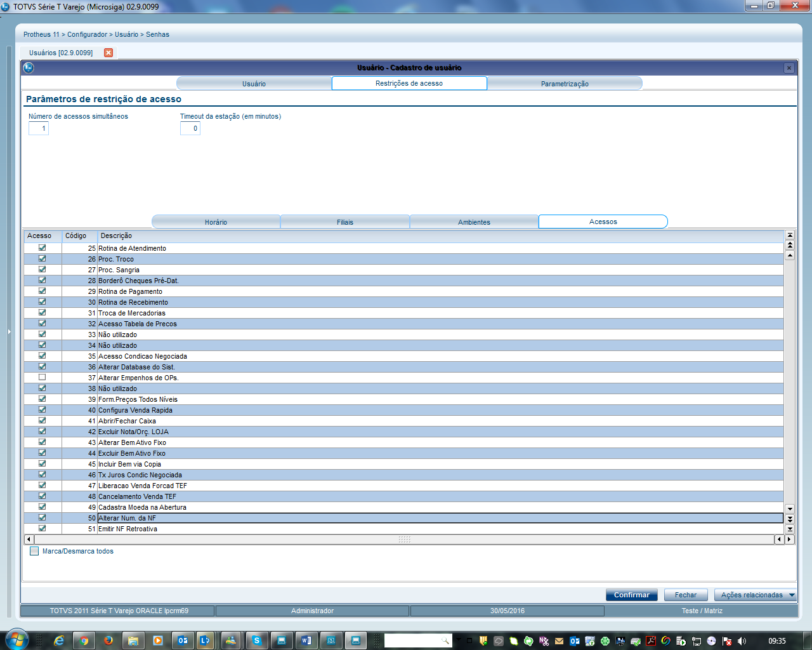Select the Acessos sub-tab
Image resolution: width=812 pixels, height=650 pixels.
click(603, 222)
